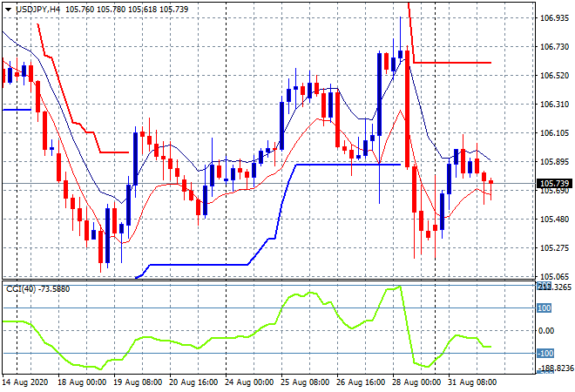575x392 pixels.
Task: Select the 105.895 price scale label
Action: [554, 162]
